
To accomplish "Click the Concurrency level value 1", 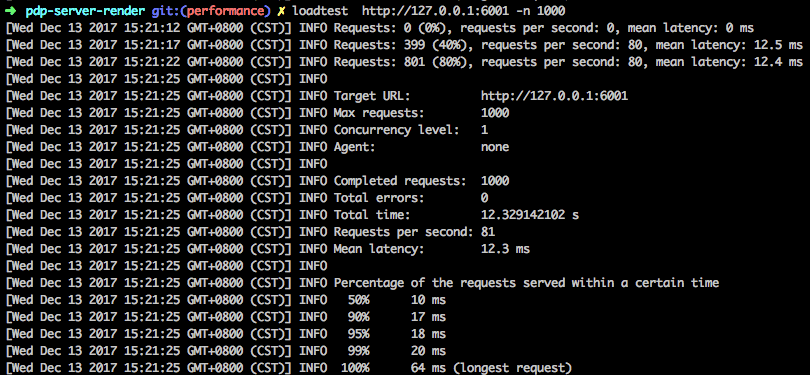I will click(x=484, y=130).
